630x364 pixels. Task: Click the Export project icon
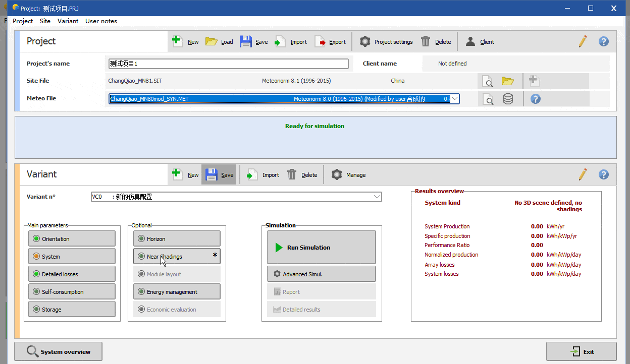320,42
